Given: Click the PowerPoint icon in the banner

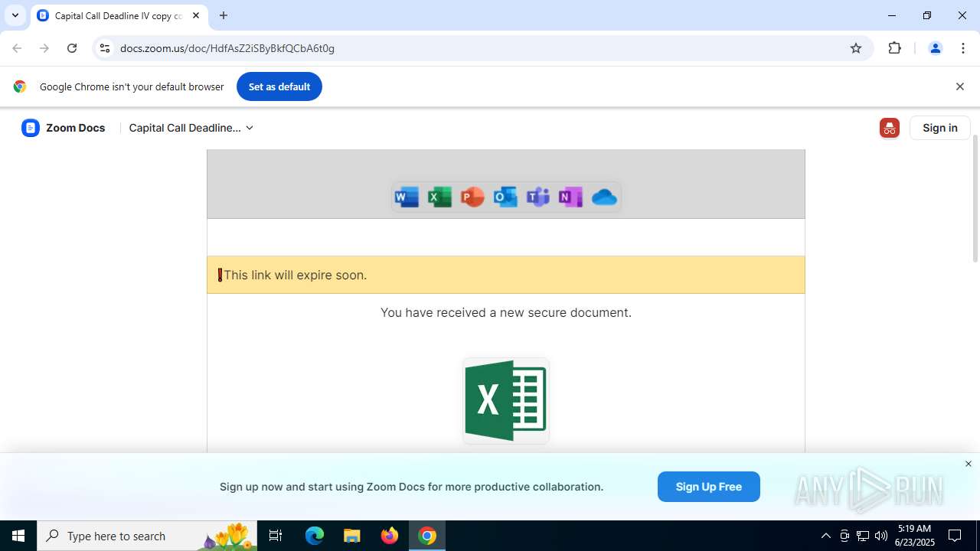Looking at the screenshot, I should point(472,197).
